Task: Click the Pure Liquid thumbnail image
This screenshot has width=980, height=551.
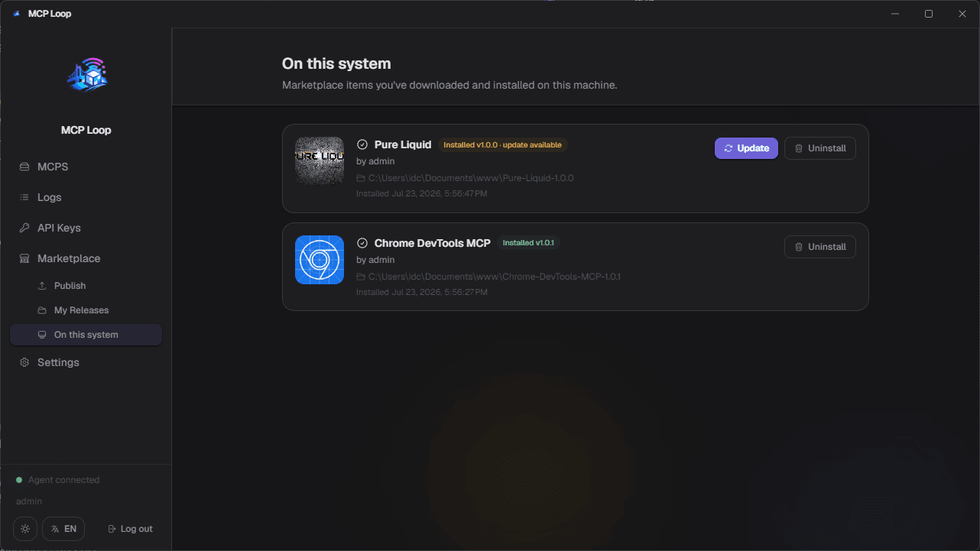Action: coord(320,160)
